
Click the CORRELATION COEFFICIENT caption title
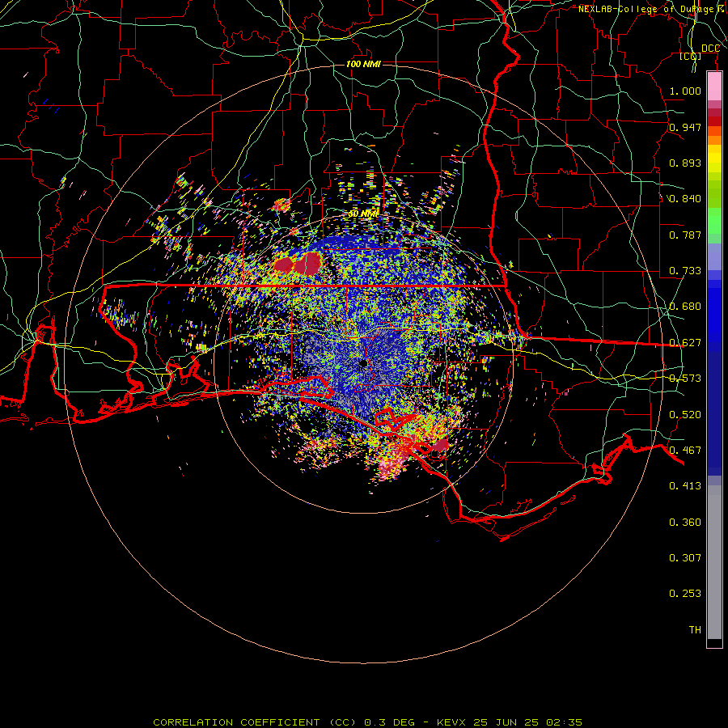coord(240,722)
